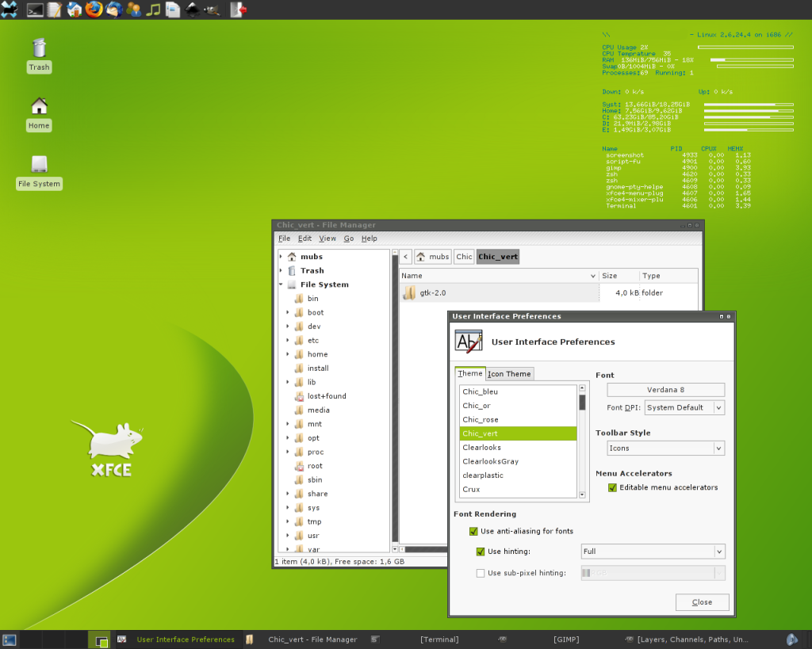Viewport: 812px width, 649px height.
Task: Expand the etc folder in tree
Action: tap(288, 341)
